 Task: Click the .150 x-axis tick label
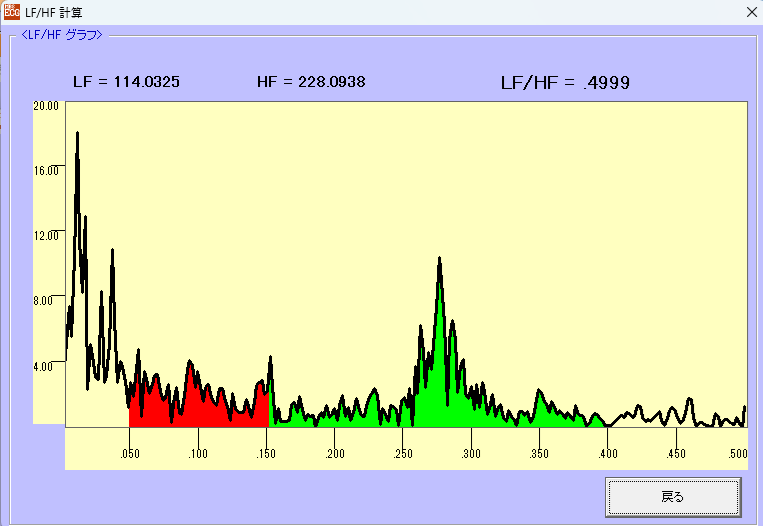(x=266, y=454)
